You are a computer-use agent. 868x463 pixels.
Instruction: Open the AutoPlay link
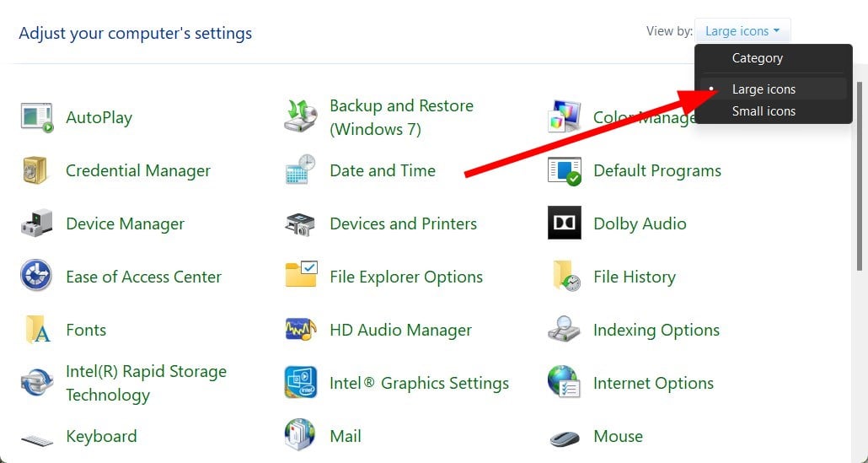(99, 117)
